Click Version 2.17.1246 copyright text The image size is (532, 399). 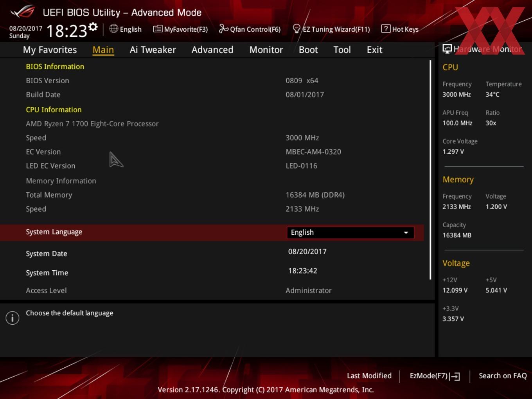(266, 390)
